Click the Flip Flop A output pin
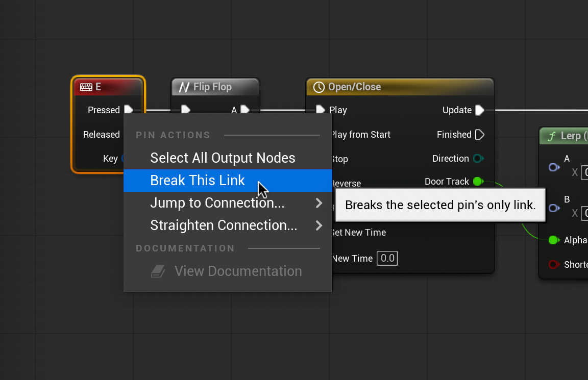The height and width of the screenshot is (380, 588). point(245,110)
